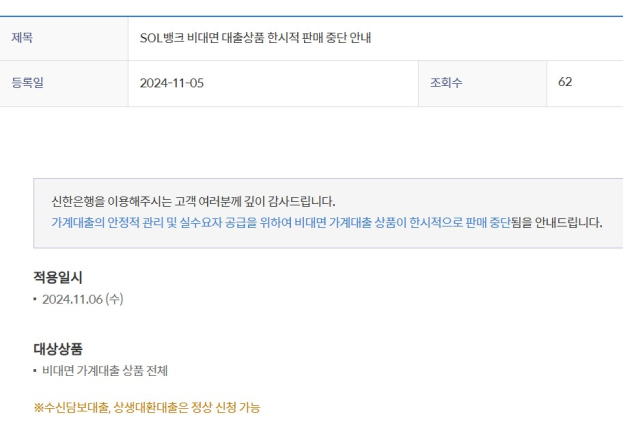Viewport: 623px width, 421px height.
Task: Click the view count value 62
Action: click(x=565, y=82)
